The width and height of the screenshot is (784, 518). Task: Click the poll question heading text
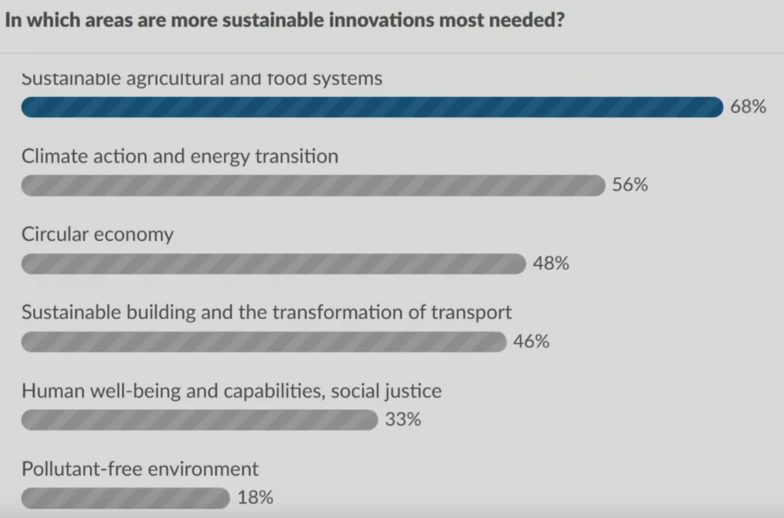pos(284,20)
